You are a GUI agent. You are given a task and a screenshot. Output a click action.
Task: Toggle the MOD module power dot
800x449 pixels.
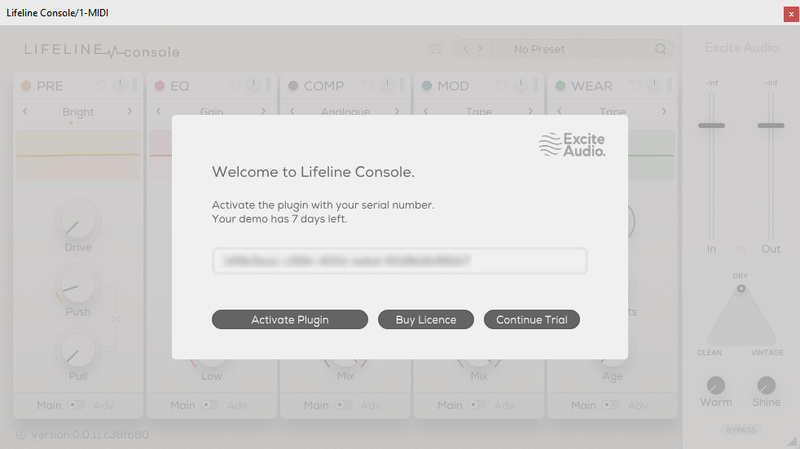427,85
